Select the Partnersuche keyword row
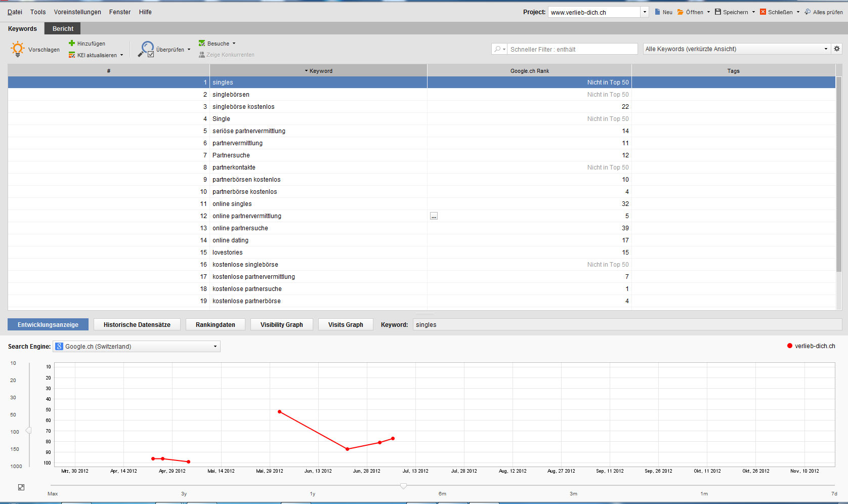The image size is (848, 504). pyautogui.click(x=421, y=155)
